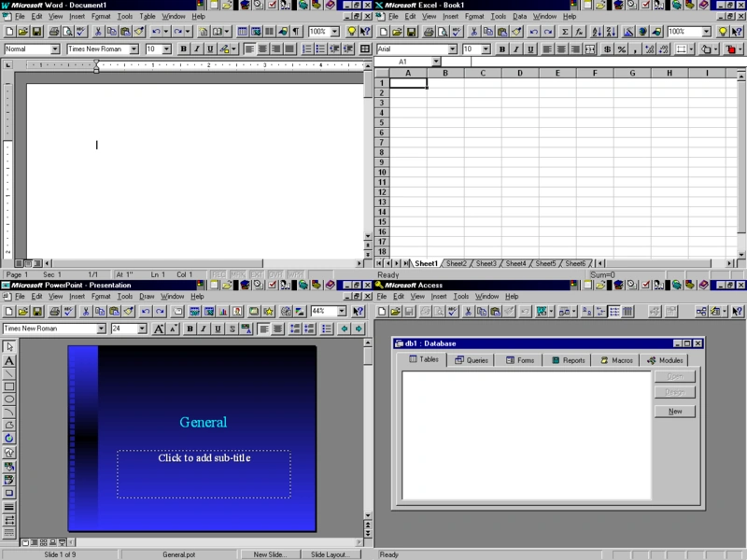Click the Save icon in Word toolbar
This screenshot has width=747, height=560.
tap(36, 32)
